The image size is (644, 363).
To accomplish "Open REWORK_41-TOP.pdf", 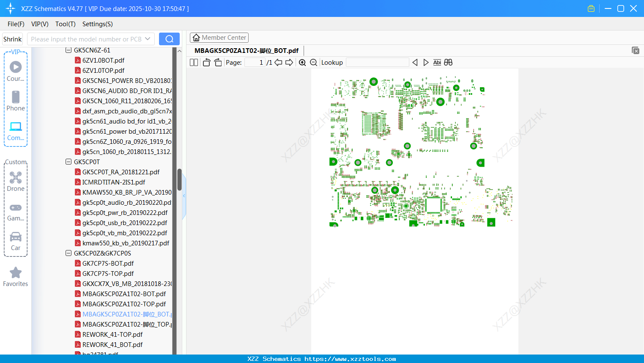I will click(112, 334).
